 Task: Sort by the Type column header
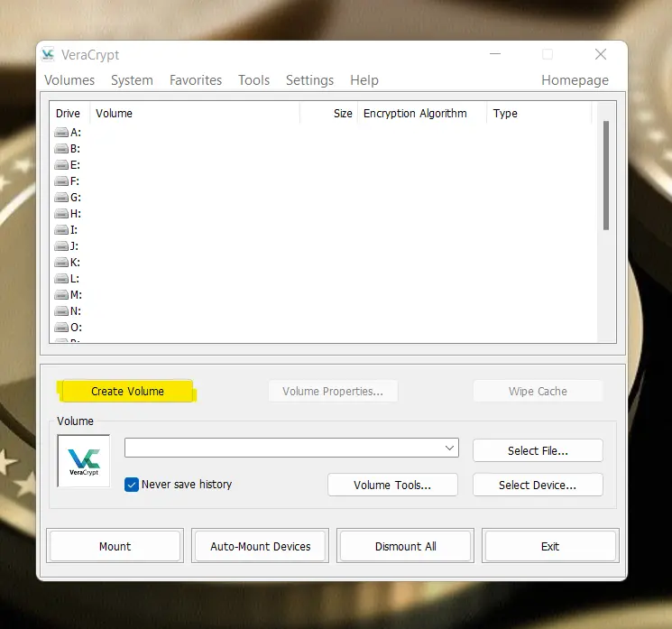pyautogui.click(x=539, y=113)
